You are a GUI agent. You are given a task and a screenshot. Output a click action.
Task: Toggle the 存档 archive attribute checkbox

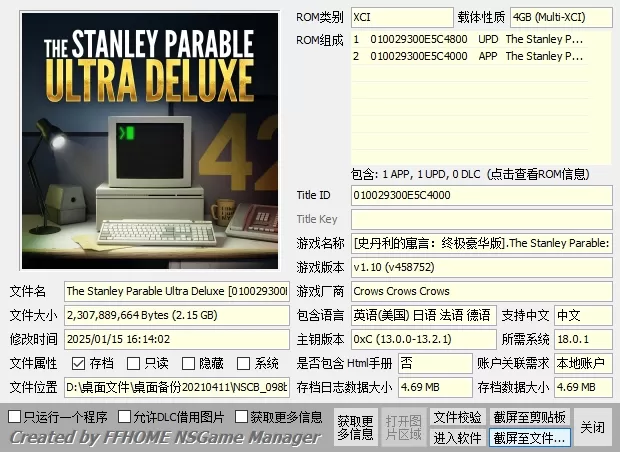click(79, 364)
